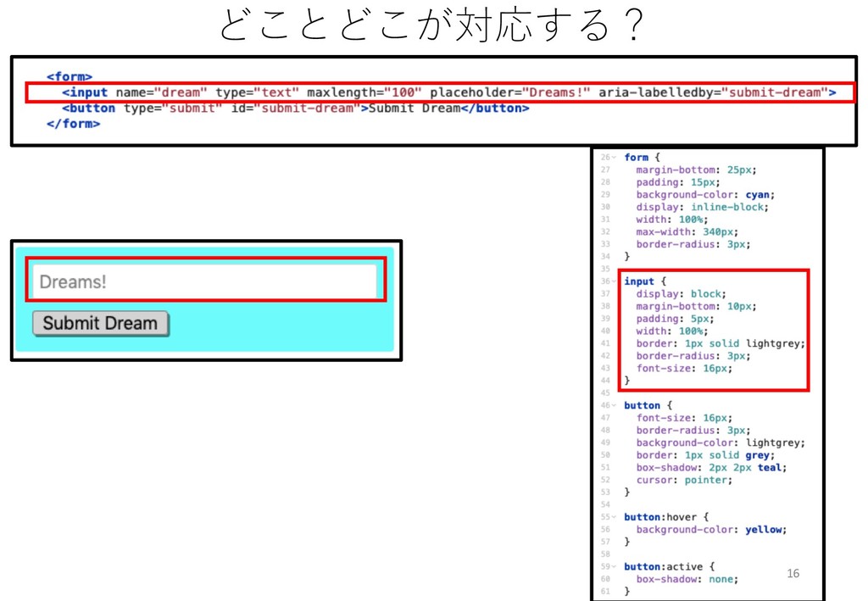Click 'display: block;' in input rule
868x601 pixels.
click(x=681, y=294)
